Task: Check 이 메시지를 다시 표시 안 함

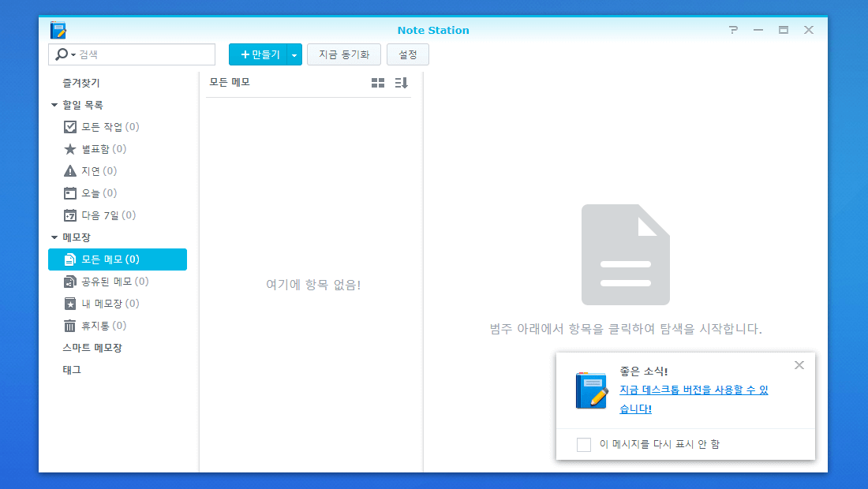Action: click(x=584, y=444)
